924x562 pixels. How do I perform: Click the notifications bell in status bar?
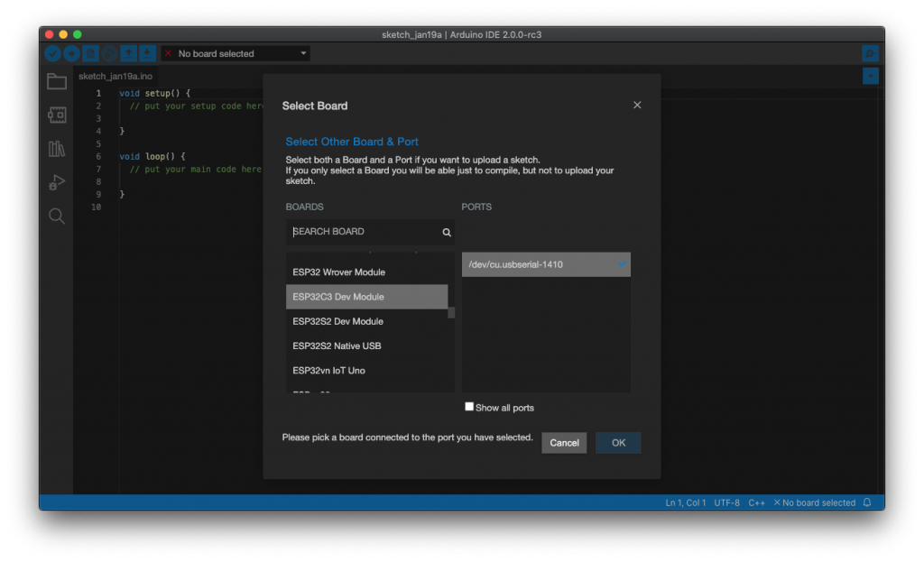coord(867,502)
